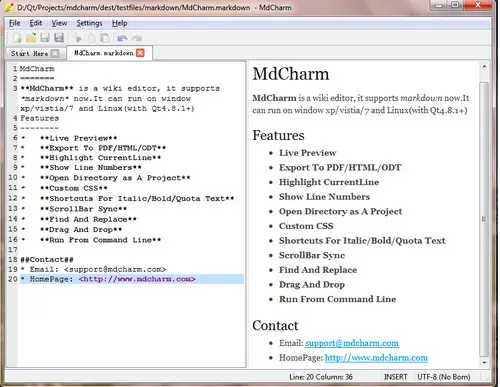Open the http://www.mdcharm.com preview link
This screenshot has height=387, width=500.
pyautogui.click(x=376, y=358)
